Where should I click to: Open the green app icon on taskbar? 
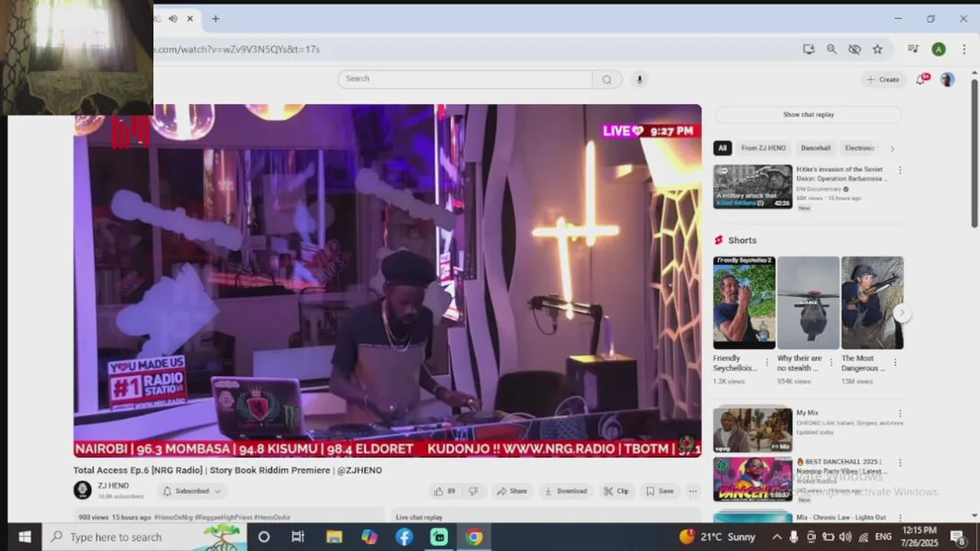(439, 537)
